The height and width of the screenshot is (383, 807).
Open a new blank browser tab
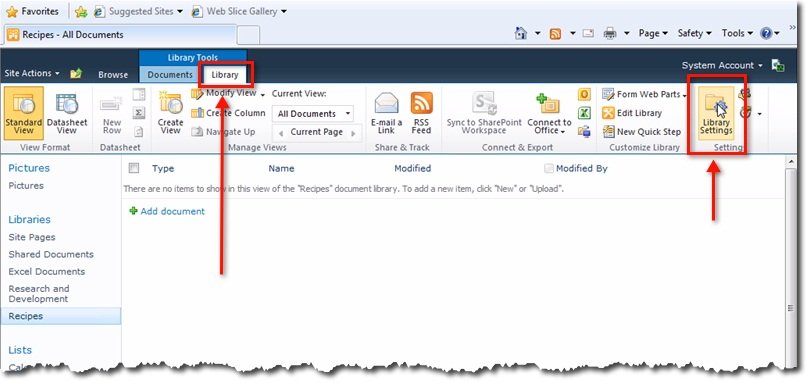tap(248, 36)
